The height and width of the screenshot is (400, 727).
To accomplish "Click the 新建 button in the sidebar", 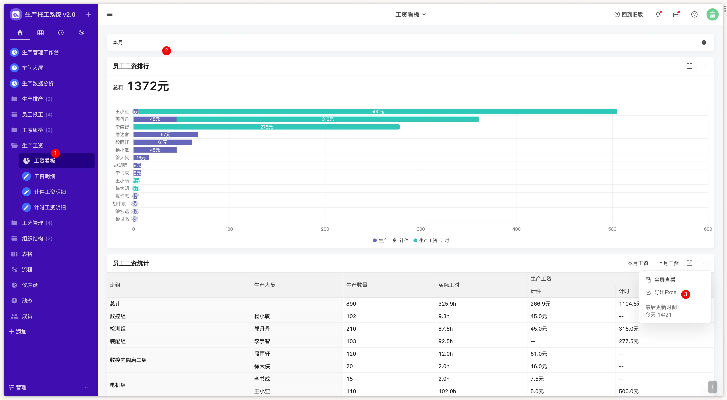I will tap(18, 331).
